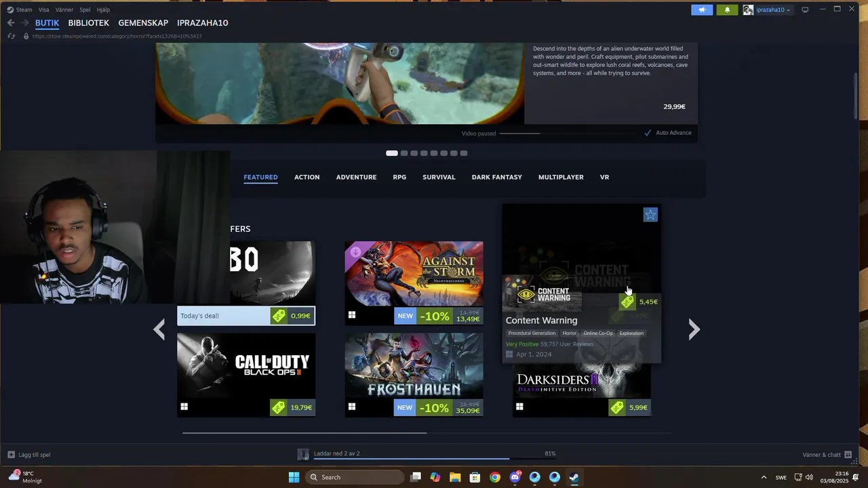Select the RPG category tab

click(399, 177)
